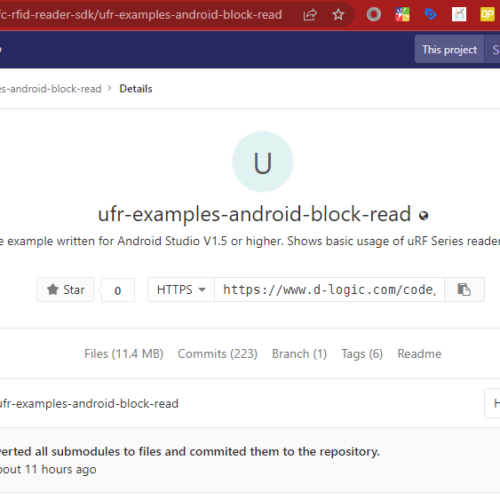This screenshot has width=500, height=500.
Task: Click the star count showing 0
Action: coord(118,290)
